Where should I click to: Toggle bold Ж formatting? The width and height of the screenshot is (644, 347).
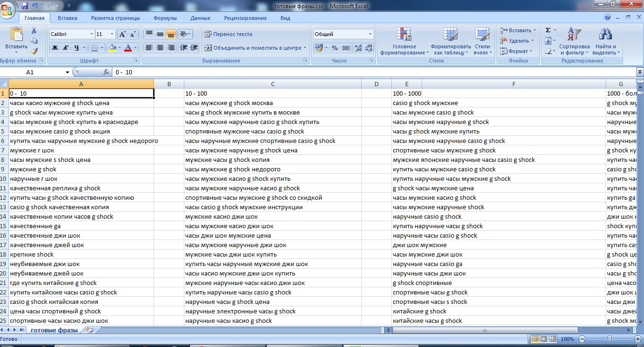(x=55, y=48)
